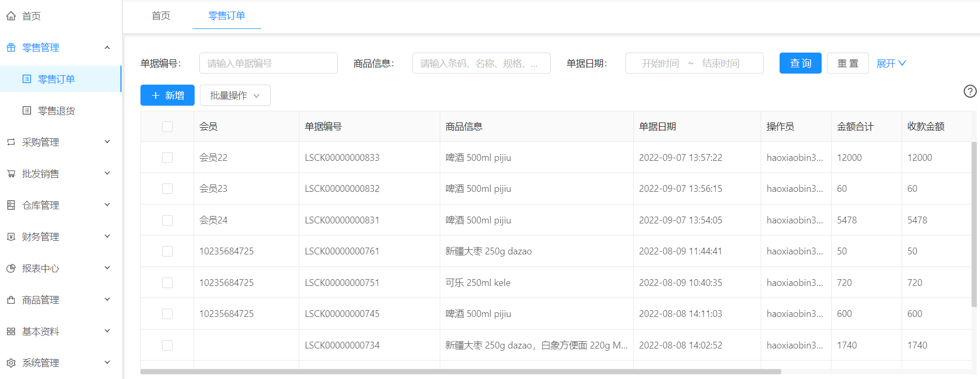The image size is (980, 379).
Task: Check the row for order LSCK00000000833
Action: [167, 158]
